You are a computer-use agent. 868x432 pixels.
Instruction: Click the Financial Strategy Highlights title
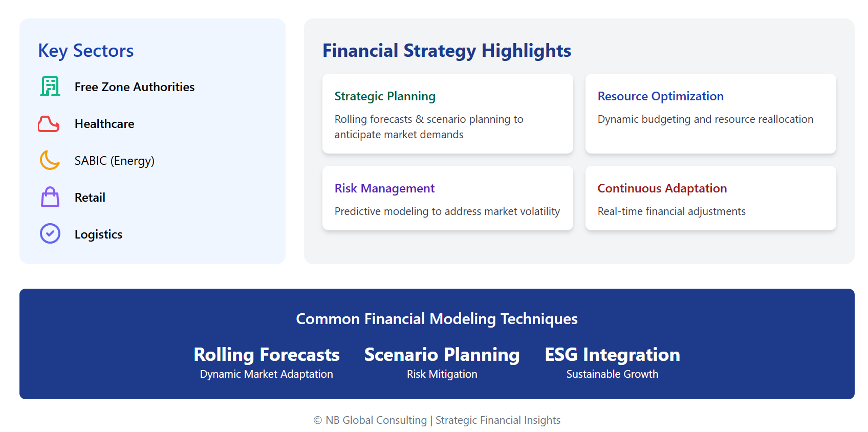(x=447, y=51)
